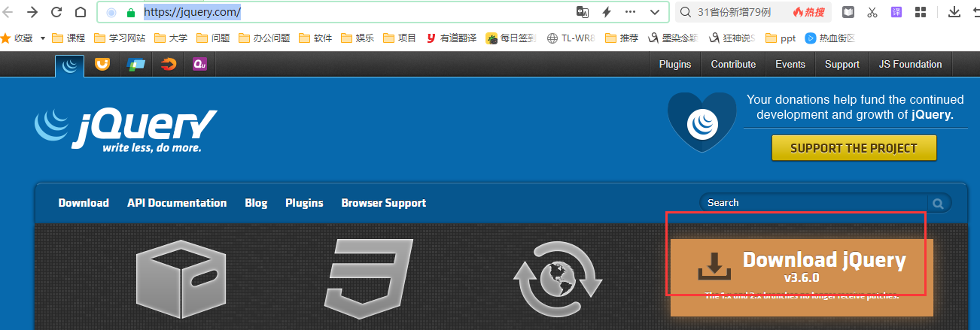Open the 每日签到 bookmark
Screen dimensions: 980x330
(x=512, y=38)
